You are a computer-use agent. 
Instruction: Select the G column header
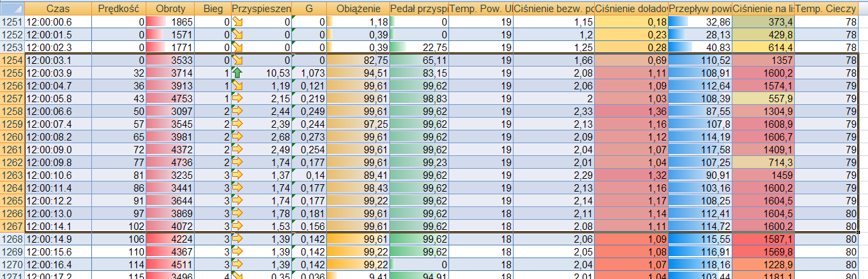click(x=309, y=9)
